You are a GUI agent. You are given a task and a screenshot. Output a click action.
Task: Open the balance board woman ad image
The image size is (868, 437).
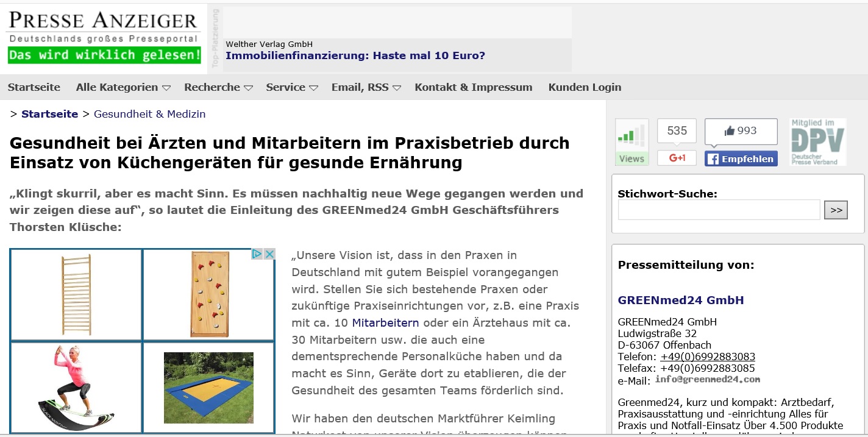pos(76,388)
